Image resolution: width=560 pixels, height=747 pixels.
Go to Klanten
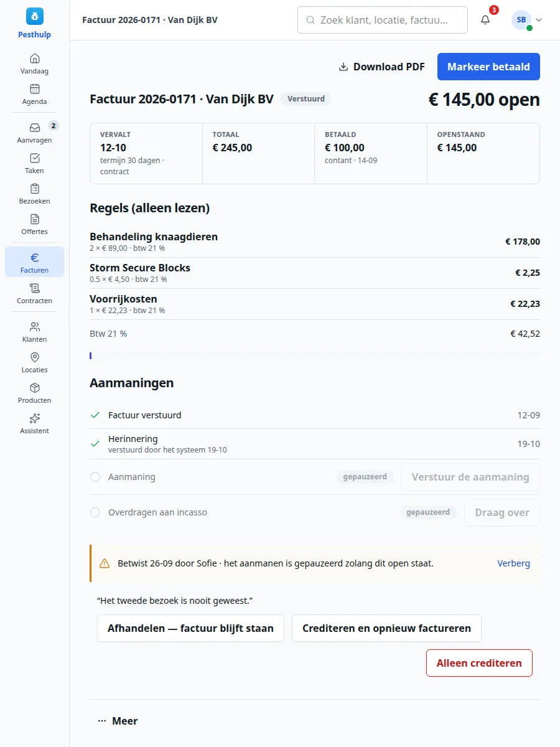tap(35, 331)
